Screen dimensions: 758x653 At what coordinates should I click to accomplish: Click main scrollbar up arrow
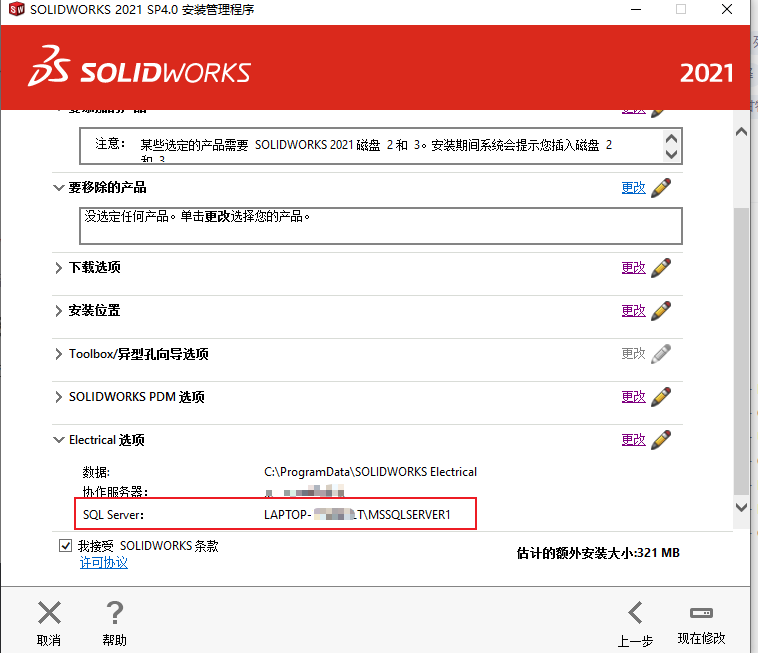[x=741, y=131]
